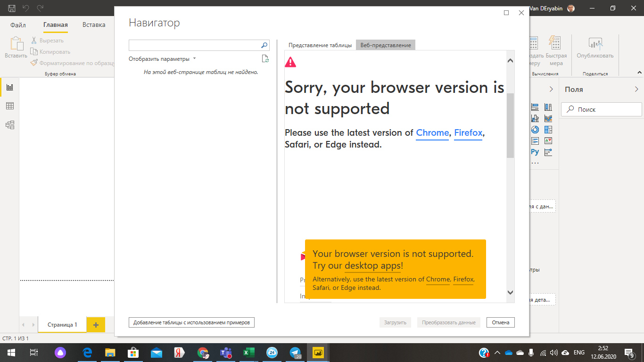Click the volume icon in system tray
The width and height of the screenshot is (644, 362).
(553, 353)
